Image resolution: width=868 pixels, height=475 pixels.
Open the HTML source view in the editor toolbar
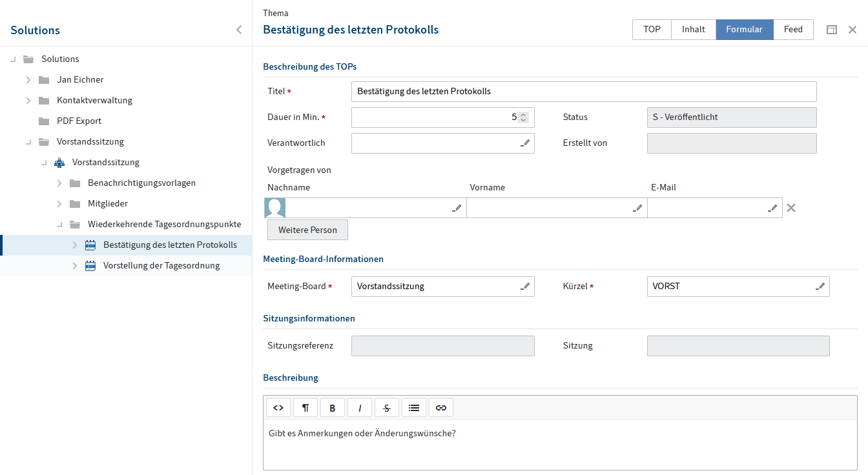278,408
